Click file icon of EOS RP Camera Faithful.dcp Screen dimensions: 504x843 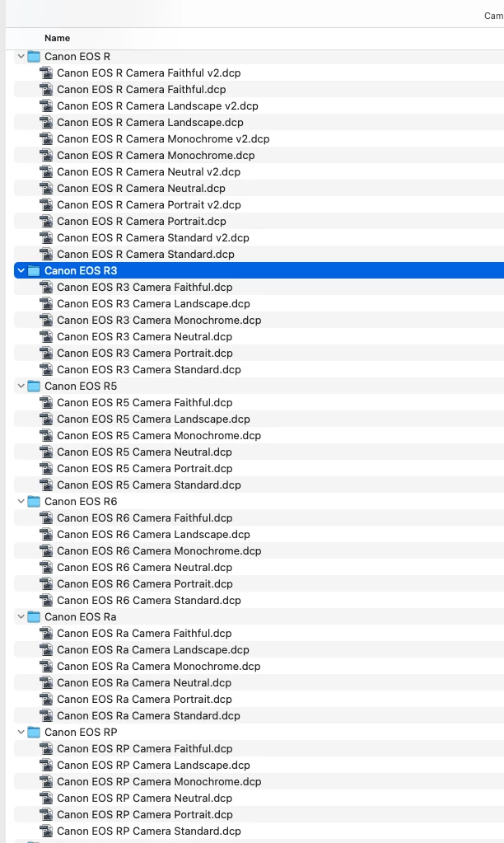tap(47, 748)
